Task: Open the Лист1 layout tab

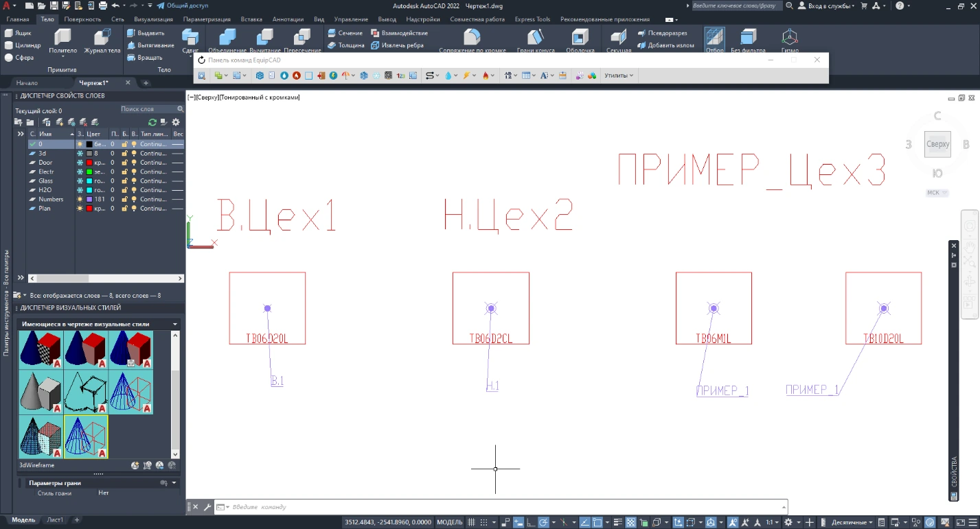Action: [55, 520]
